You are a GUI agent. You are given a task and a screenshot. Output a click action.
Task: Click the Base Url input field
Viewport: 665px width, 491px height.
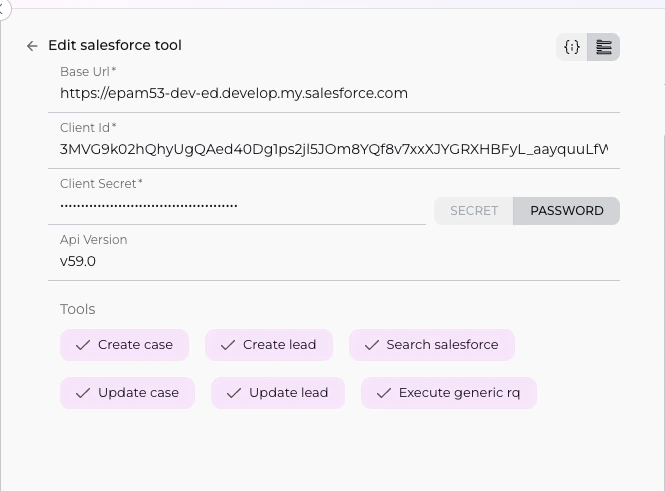click(334, 93)
